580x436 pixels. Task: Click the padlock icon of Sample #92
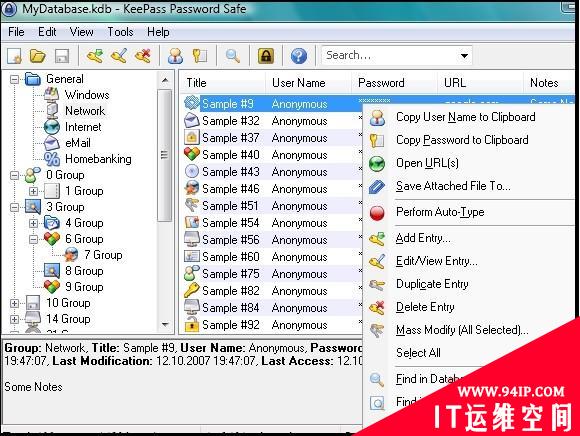coord(192,324)
